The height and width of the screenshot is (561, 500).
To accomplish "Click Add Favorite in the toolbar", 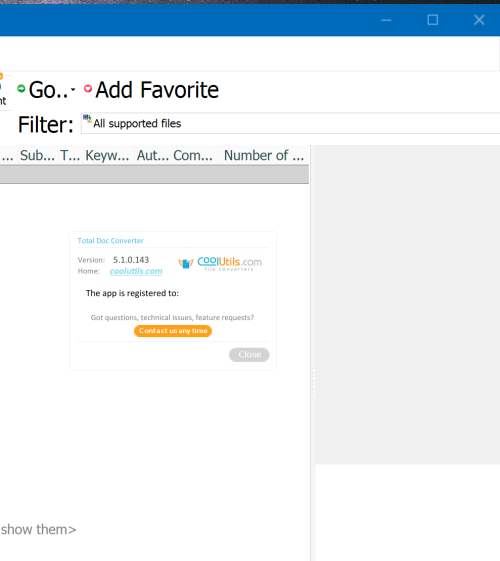I will 157,90.
